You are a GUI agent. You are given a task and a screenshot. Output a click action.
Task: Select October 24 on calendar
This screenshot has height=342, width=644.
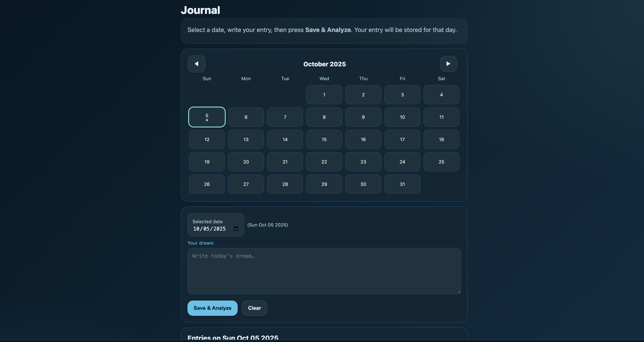tap(402, 162)
